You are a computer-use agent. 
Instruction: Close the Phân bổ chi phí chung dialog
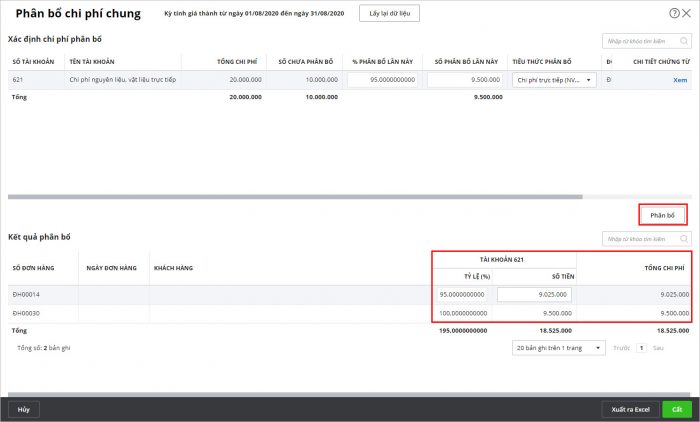tap(687, 13)
